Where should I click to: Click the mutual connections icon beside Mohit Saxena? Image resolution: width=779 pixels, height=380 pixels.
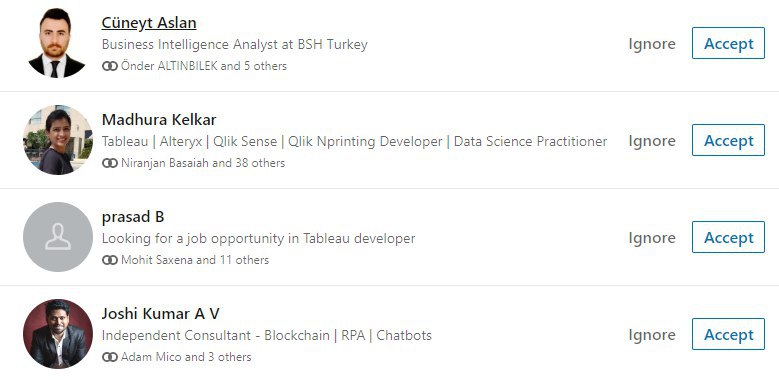(x=110, y=260)
